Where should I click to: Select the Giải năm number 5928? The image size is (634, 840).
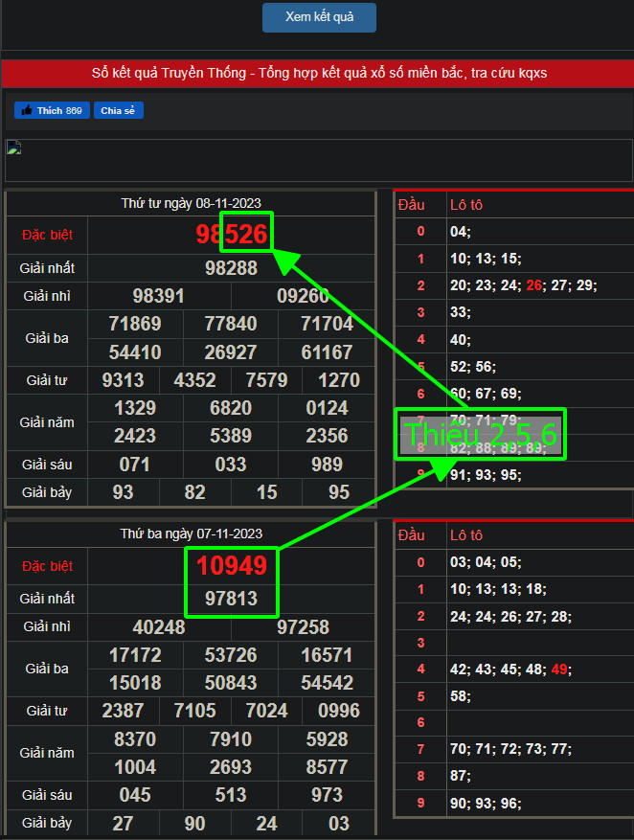(327, 739)
